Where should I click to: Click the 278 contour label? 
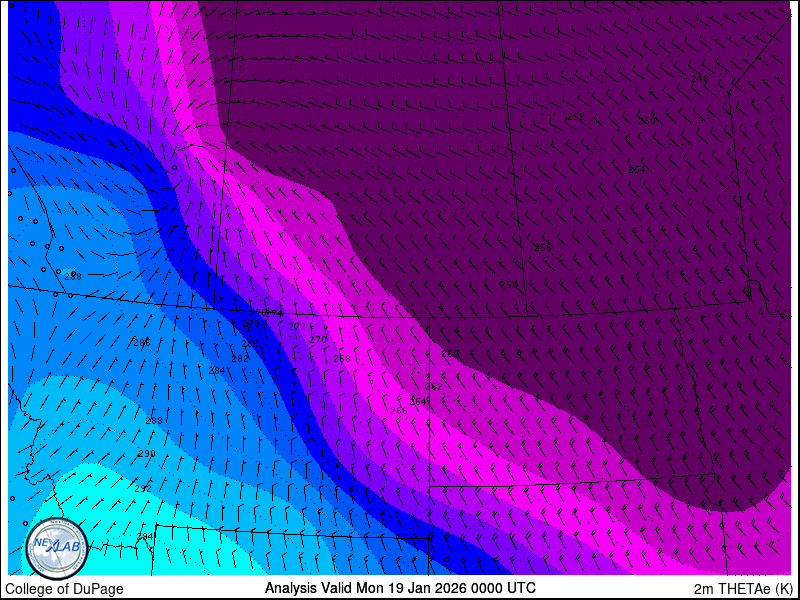(251, 324)
